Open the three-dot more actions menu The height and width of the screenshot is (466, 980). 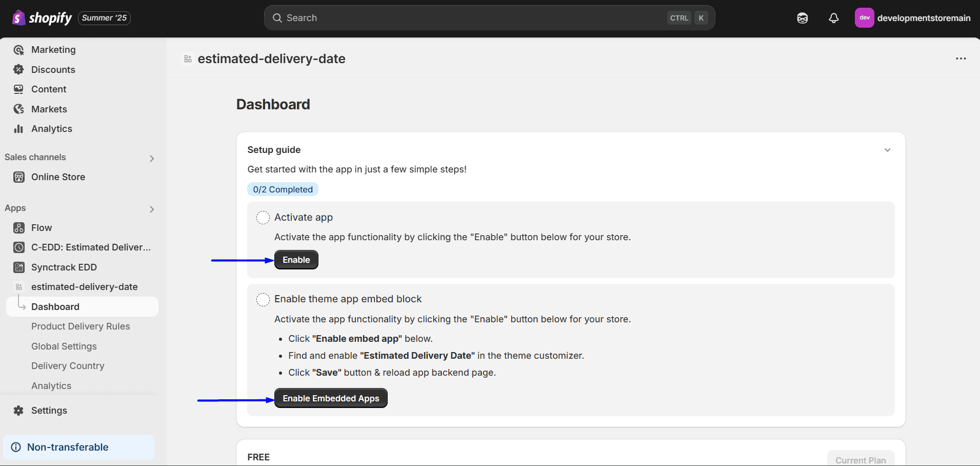(961, 59)
